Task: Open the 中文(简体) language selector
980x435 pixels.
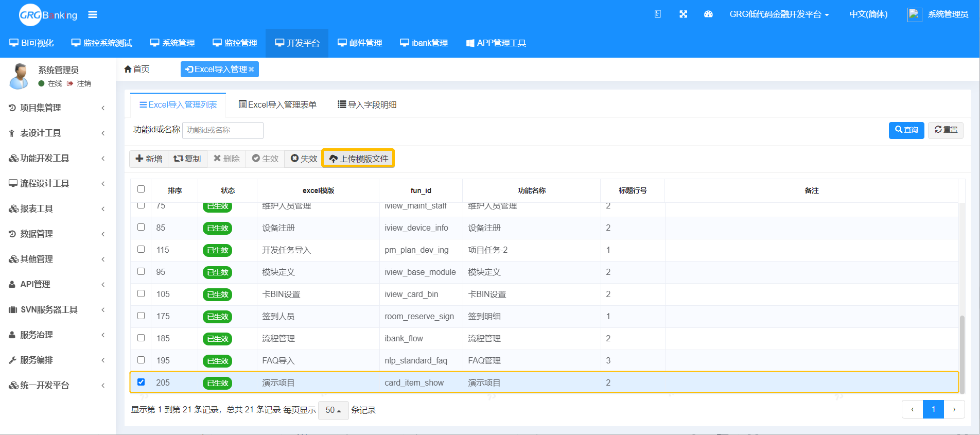Action: (x=868, y=14)
